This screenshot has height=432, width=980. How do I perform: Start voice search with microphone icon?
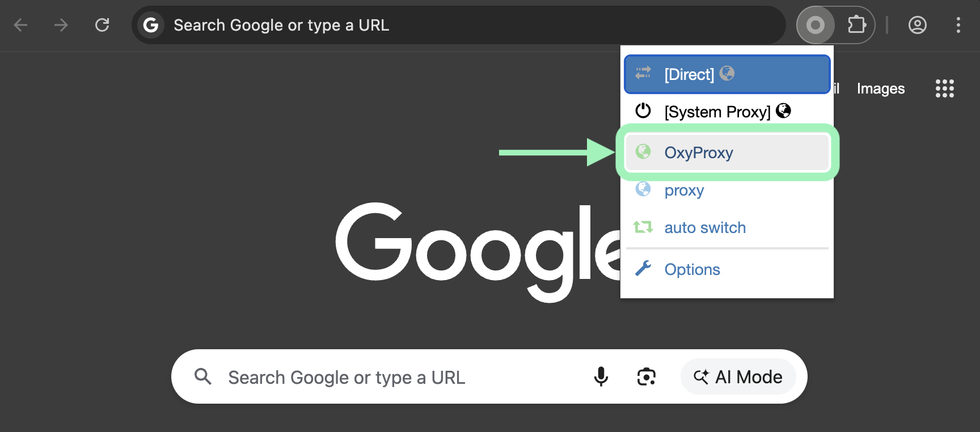(601, 376)
